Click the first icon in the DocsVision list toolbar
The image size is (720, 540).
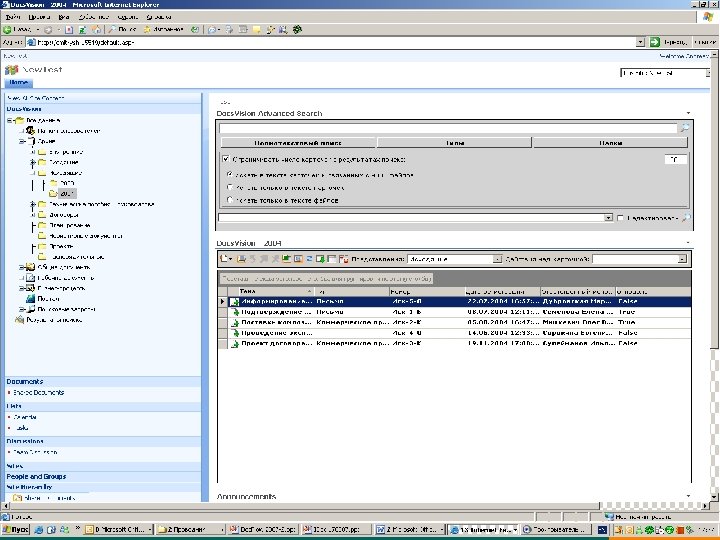[x=224, y=258]
